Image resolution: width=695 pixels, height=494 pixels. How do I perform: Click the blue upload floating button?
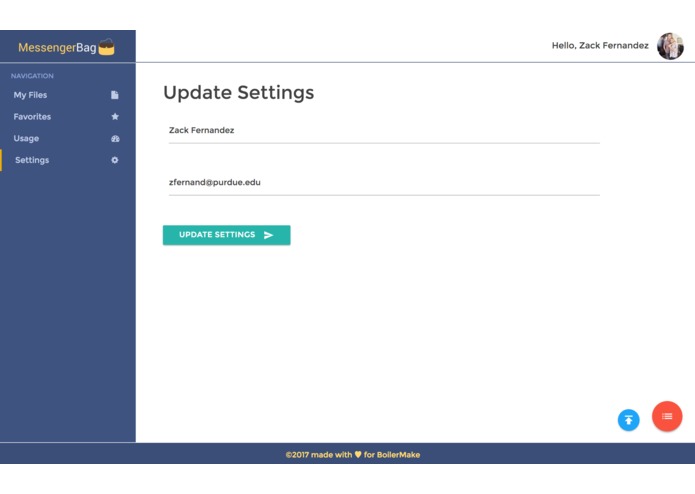point(629,420)
